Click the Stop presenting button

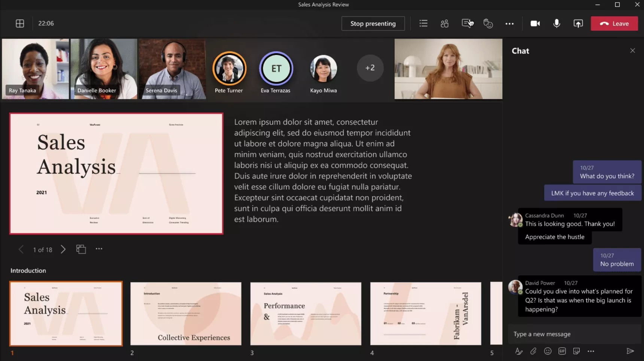[373, 24]
